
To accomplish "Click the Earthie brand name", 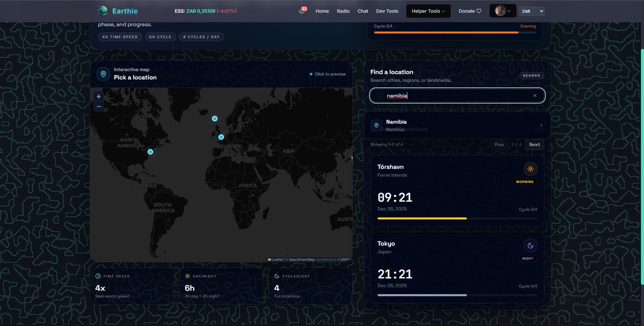I will [125, 11].
